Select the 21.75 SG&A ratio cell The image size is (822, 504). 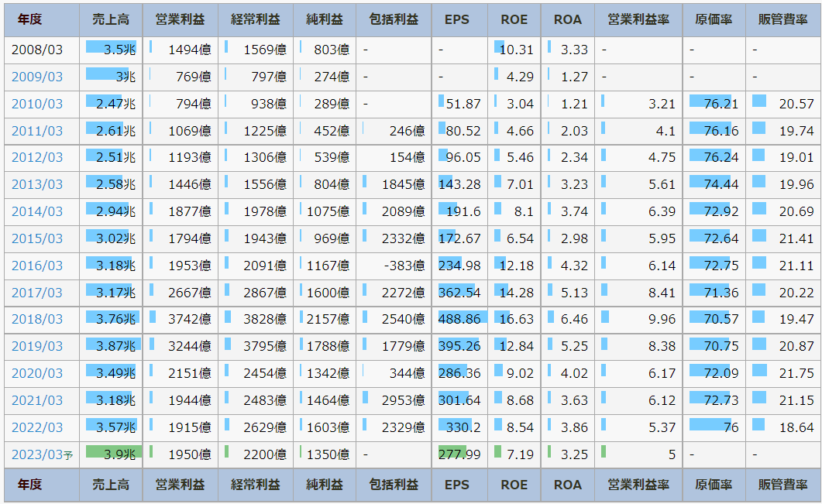pyautogui.click(x=783, y=373)
